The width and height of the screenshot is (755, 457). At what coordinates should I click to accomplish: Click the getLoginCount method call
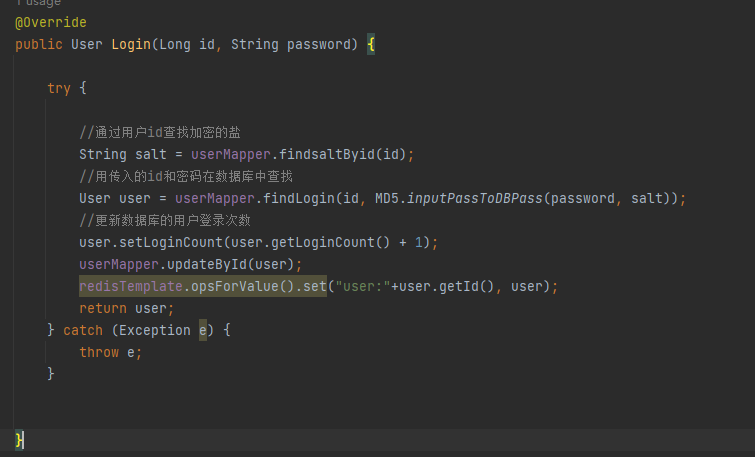click(319, 242)
